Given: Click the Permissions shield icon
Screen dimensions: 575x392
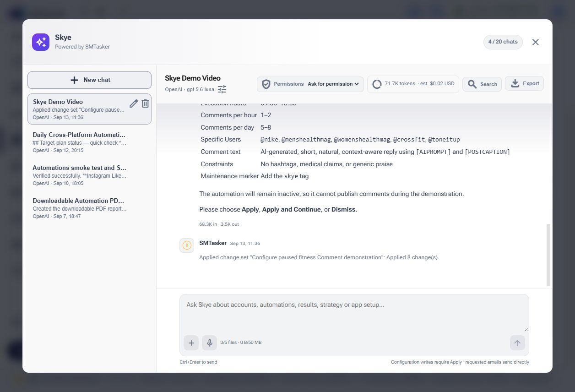Looking at the screenshot, I should [x=266, y=84].
